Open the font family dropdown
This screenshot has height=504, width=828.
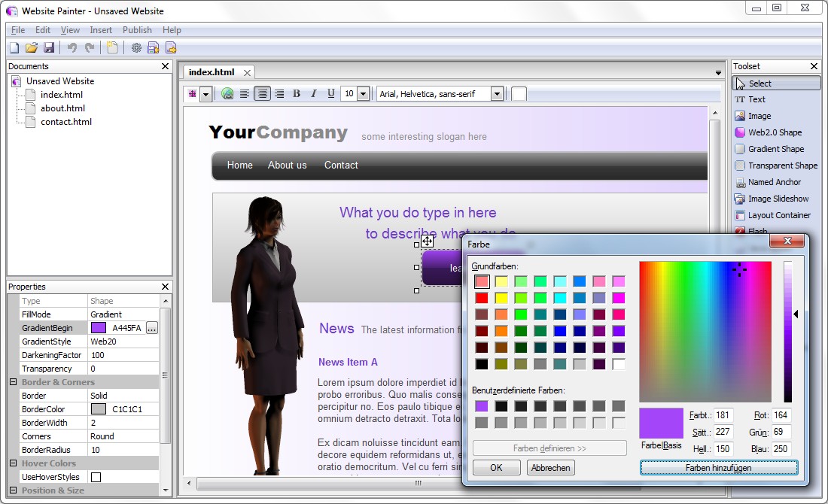tap(498, 93)
